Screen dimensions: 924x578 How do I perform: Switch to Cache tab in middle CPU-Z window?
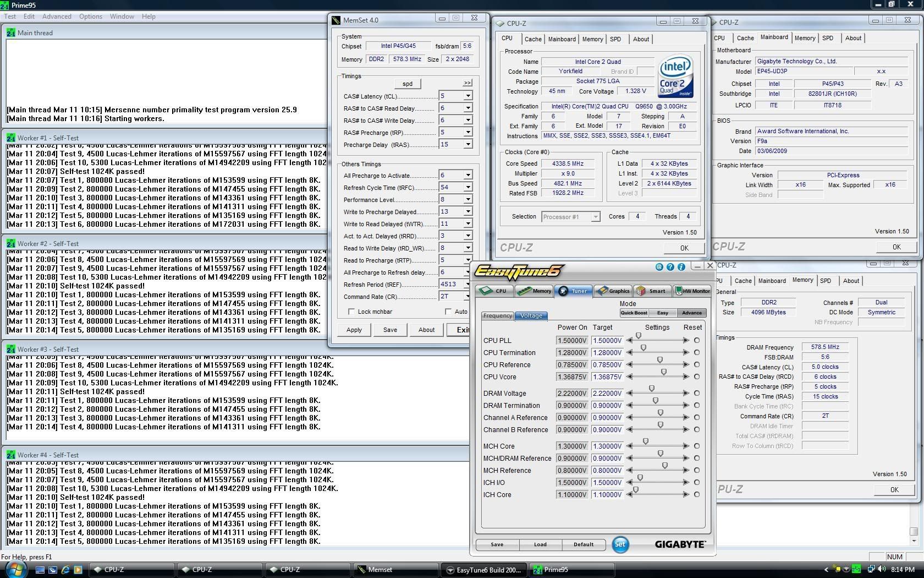[x=533, y=39]
